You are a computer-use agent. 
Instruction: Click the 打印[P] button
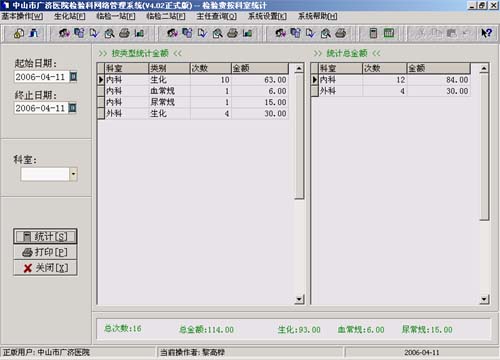click(45, 252)
